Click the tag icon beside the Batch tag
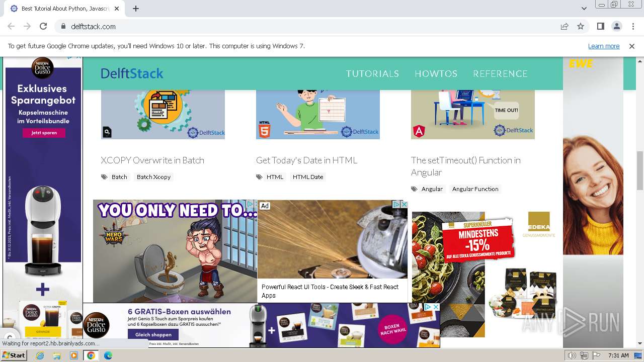 (x=104, y=177)
